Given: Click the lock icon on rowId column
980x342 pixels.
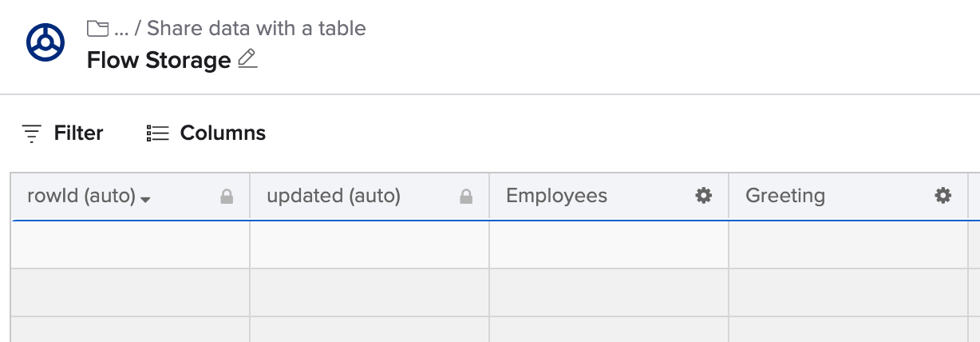Looking at the screenshot, I should tap(227, 197).
